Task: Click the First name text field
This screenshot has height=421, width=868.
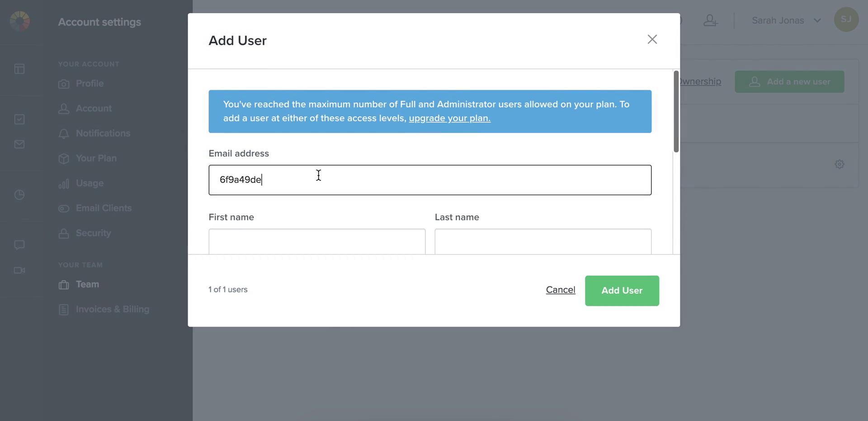Action: click(x=316, y=242)
